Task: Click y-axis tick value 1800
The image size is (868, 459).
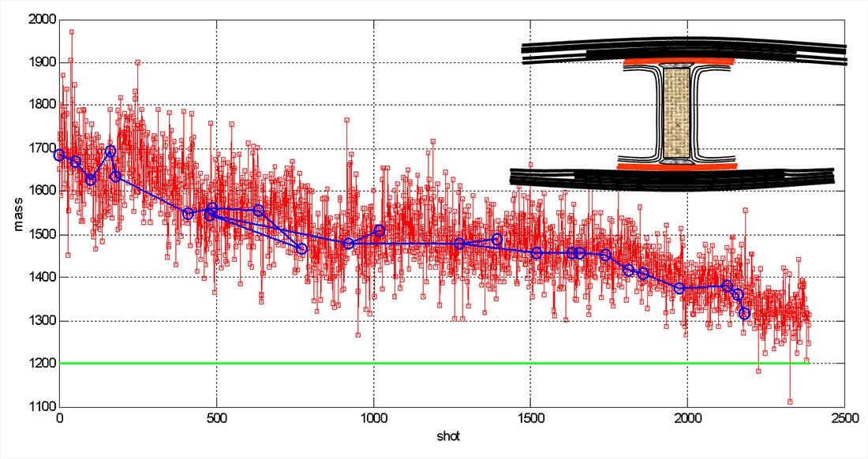Action: click(x=42, y=105)
